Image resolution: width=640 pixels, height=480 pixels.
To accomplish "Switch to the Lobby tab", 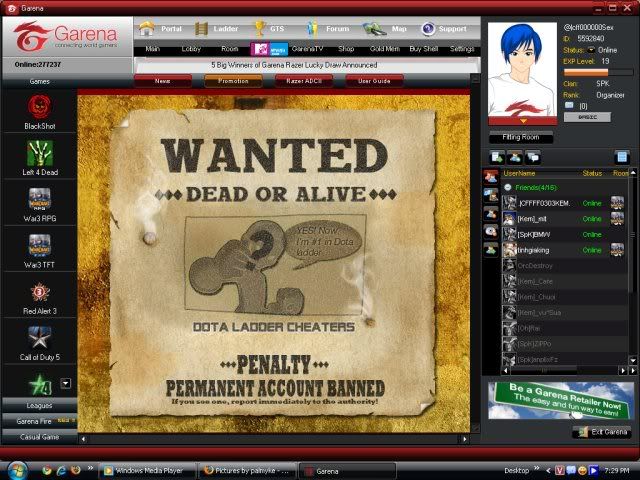I will point(191,49).
